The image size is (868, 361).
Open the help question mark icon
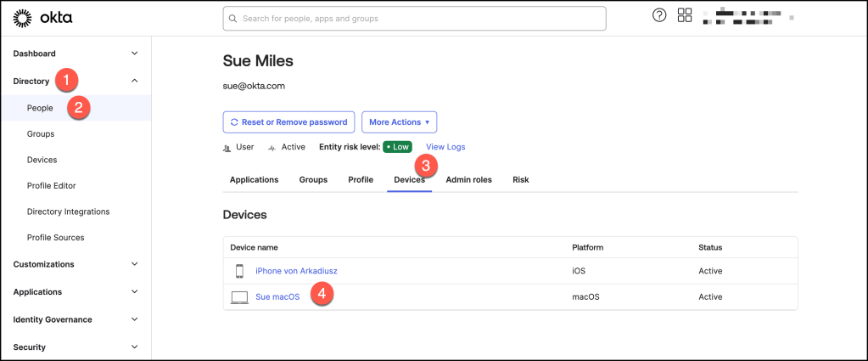[659, 16]
